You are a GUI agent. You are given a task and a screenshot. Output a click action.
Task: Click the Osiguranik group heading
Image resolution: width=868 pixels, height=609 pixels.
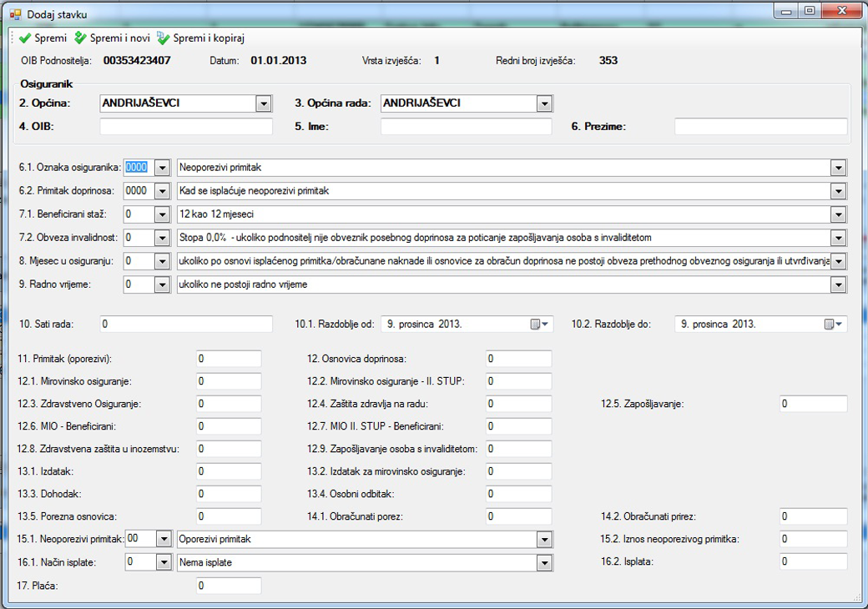point(47,84)
